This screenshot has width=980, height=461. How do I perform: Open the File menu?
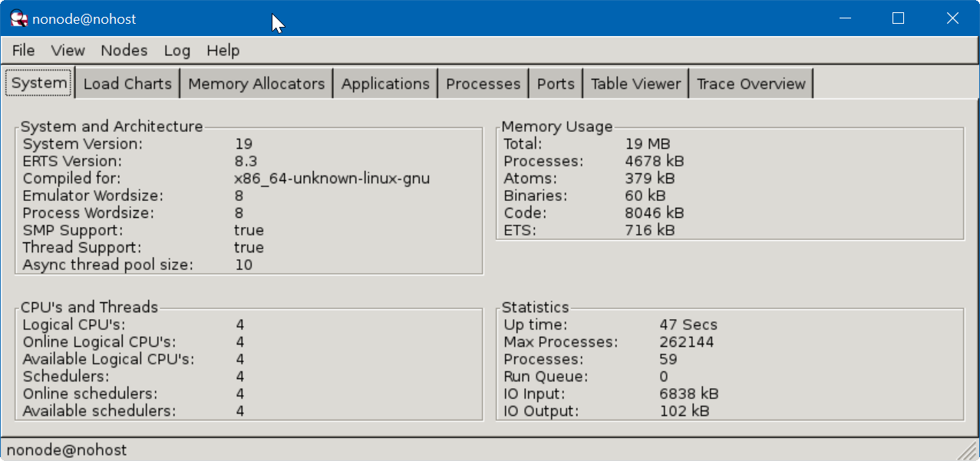tap(24, 51)
